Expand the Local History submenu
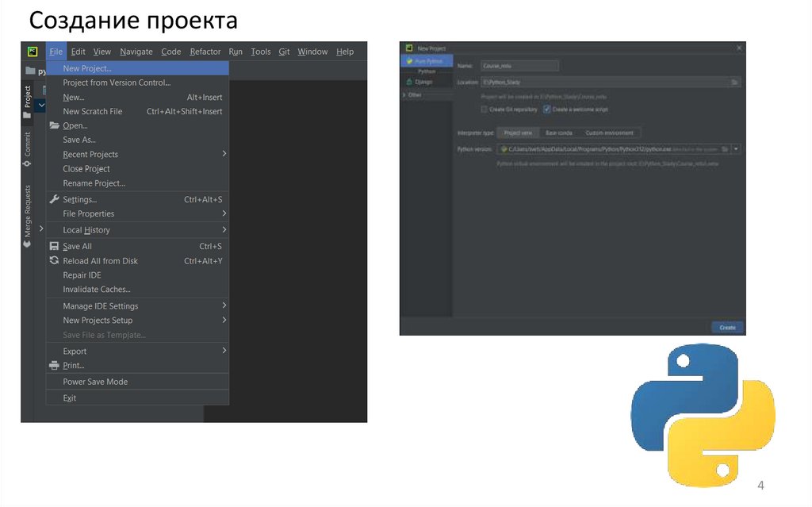This screenshot has height=507, width=812. [224, 229]
